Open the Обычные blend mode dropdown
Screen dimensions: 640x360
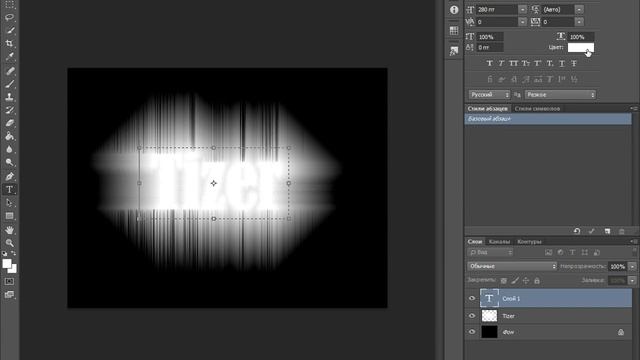pos(512,266)
